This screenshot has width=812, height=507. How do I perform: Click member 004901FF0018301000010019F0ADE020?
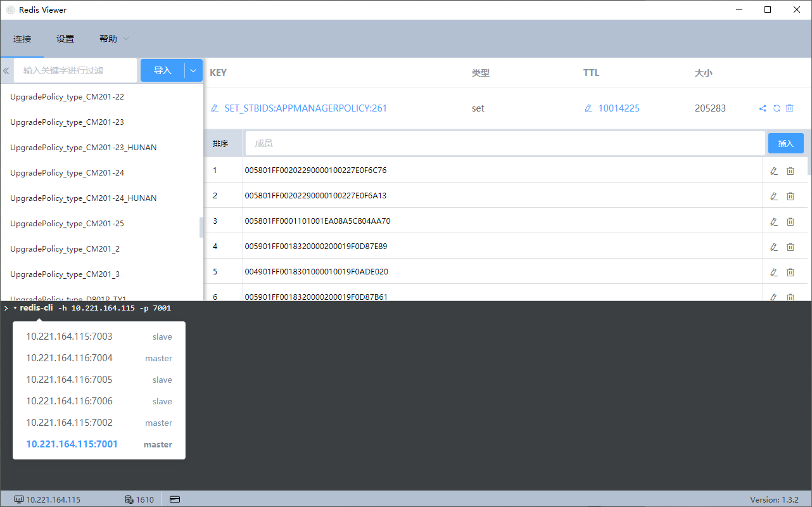317,272
